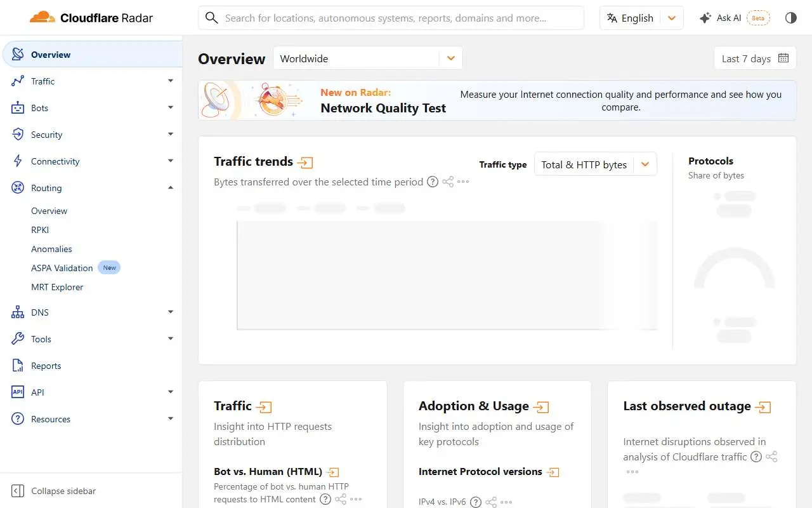Open Traffic trends detail arrow icon
The width and height of the screenshot is (812, 508).
click(305, 163)
